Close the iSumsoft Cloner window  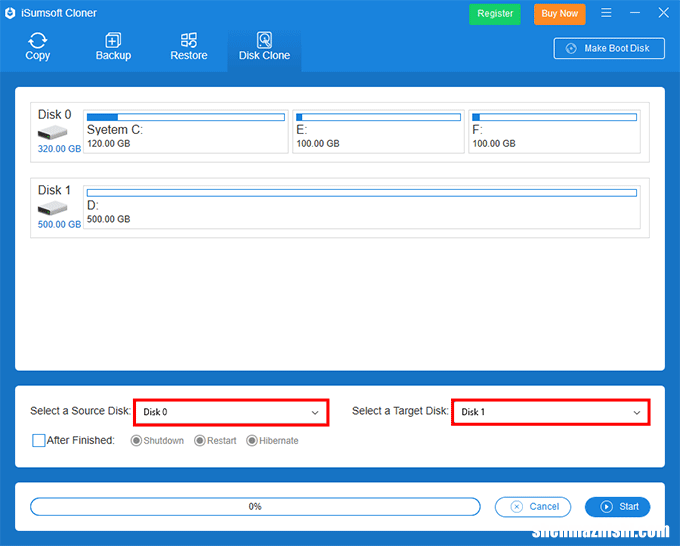(664, 13)
